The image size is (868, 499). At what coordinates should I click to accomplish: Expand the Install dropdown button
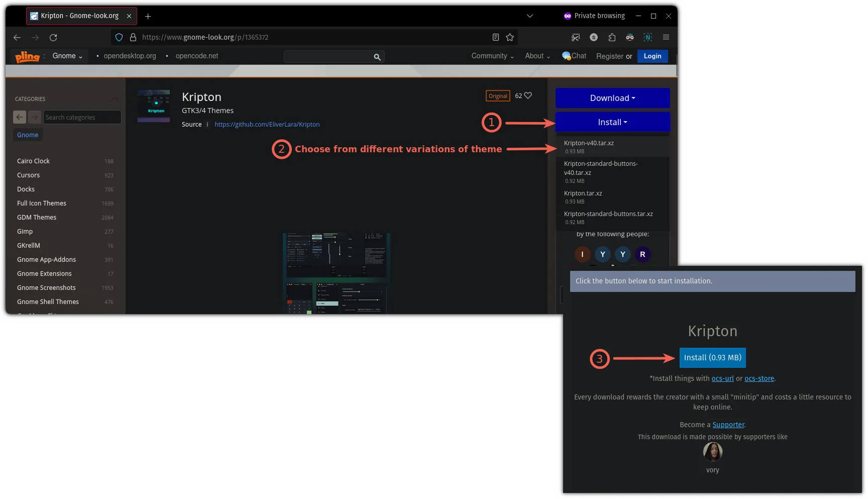612,122
